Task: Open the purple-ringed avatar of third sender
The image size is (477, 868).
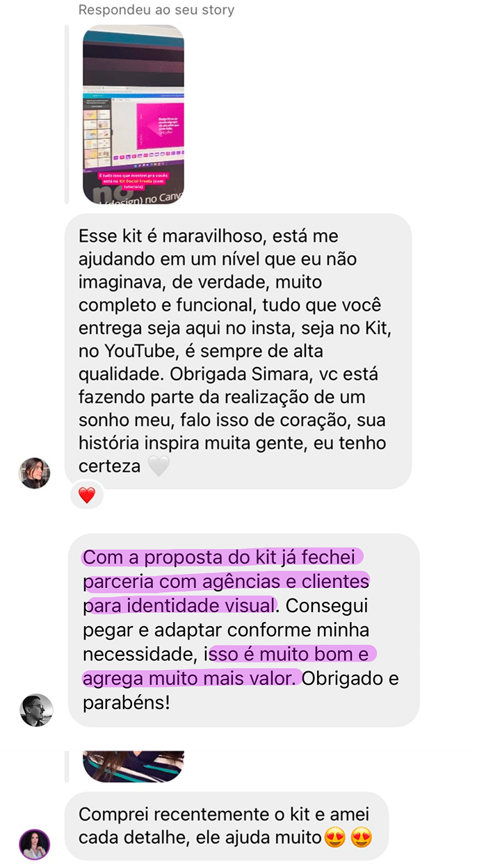Action: [x=35, y=845]
